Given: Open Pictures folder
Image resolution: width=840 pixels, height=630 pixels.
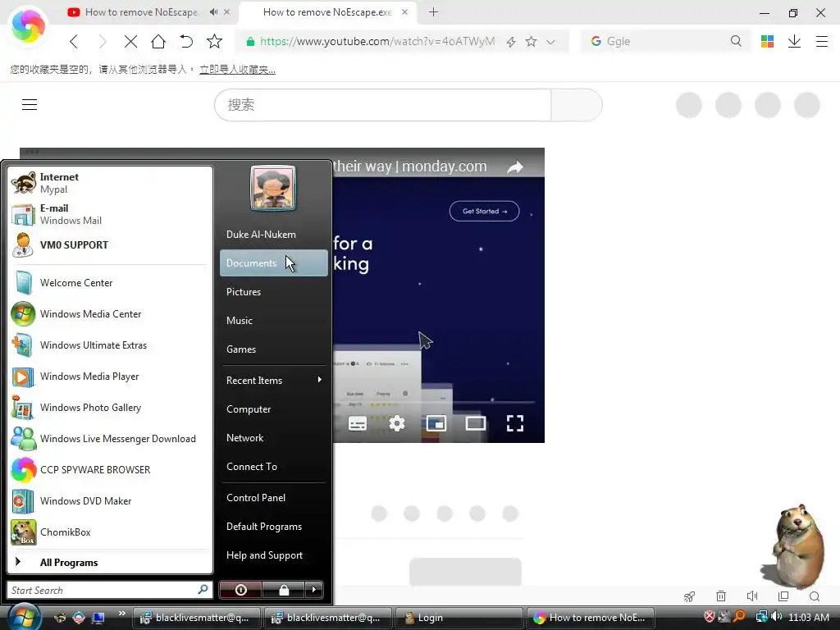Looking at the screenshot, I should click(x=273, y=292).
